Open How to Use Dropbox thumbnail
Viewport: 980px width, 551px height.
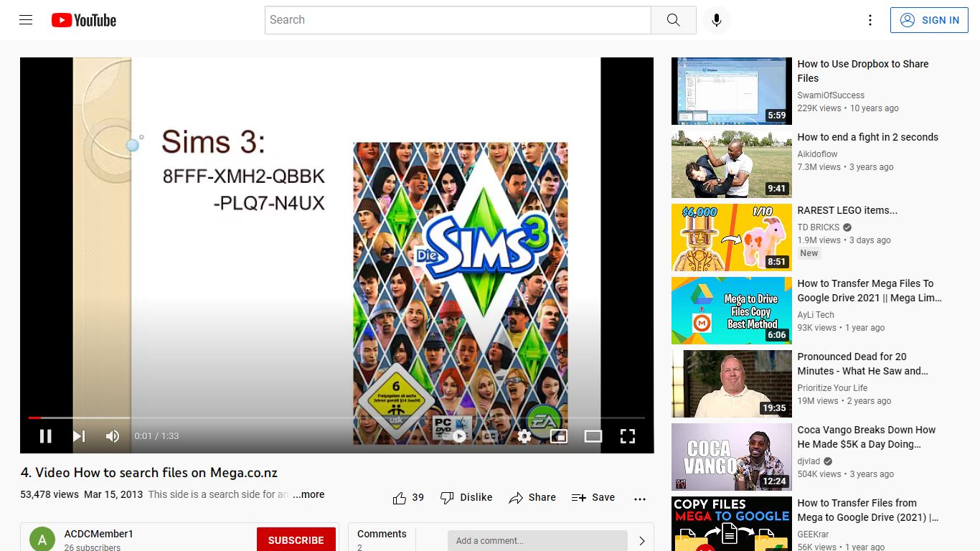tap(732, 91)
